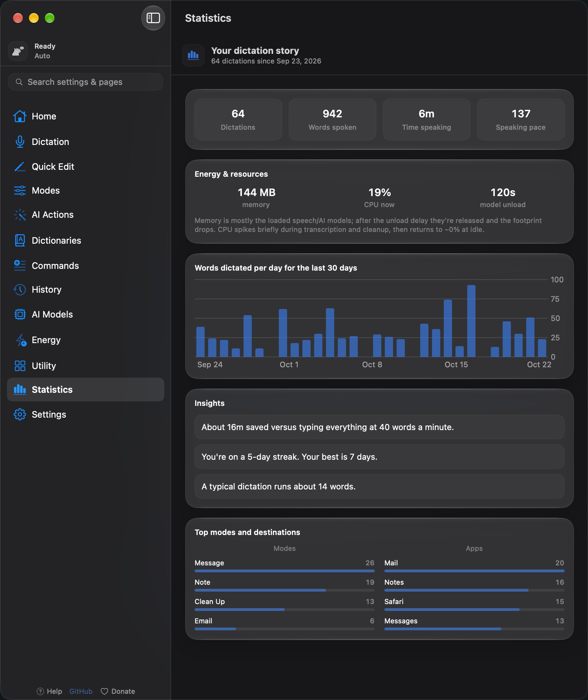The image size is (588, 700).
Task: Switch to the History page
Action: coord(85,290)
